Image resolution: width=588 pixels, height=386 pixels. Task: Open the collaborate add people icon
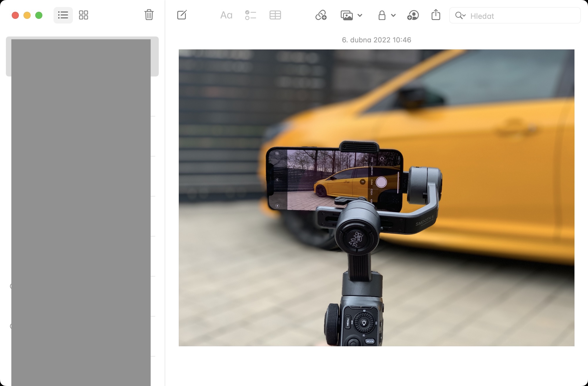pyautogui.click(x=413, y=15)
